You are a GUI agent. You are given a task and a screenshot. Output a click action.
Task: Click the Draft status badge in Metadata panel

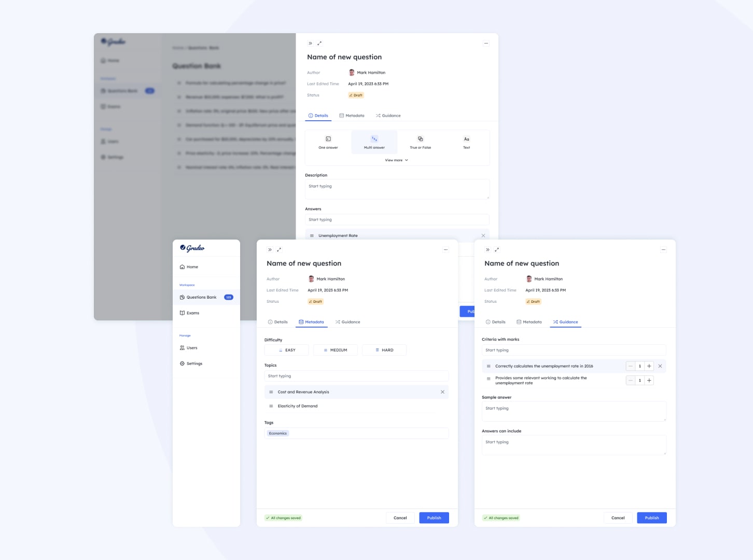(315, 302)
